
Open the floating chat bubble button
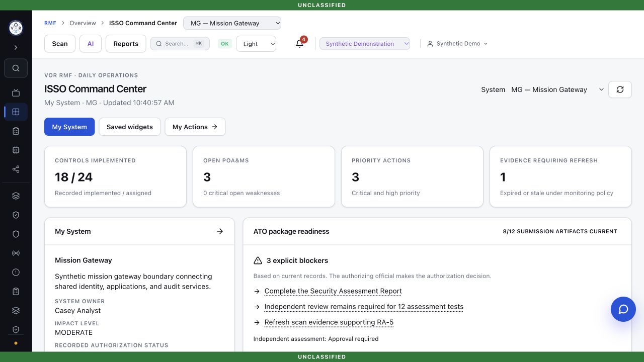tap(623, 309)
